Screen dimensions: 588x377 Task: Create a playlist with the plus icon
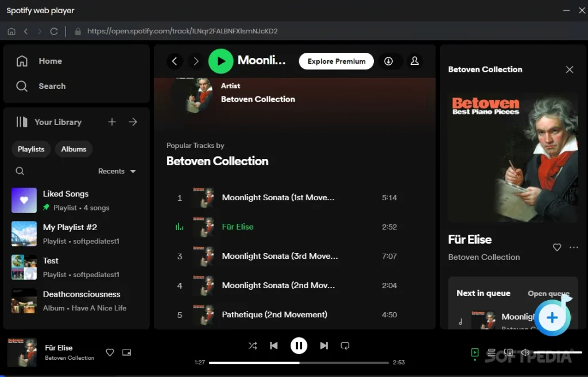111,122
